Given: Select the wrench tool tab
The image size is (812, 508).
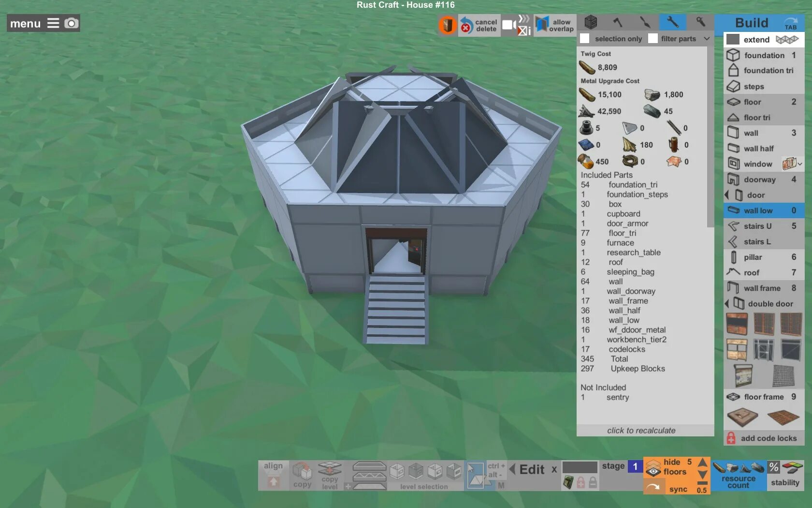Looking at the screenshot, I should 672,22.
